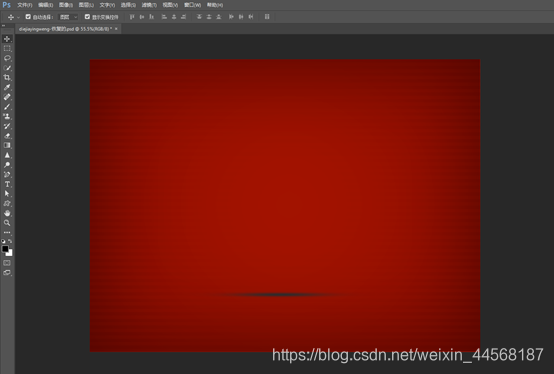Select the Custom Shape tool
Screen dimensions: 554x374
tap(7, 203)
